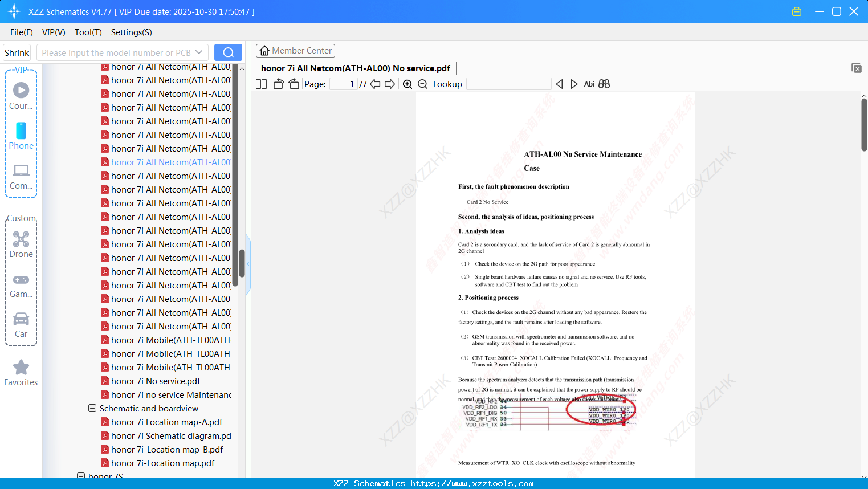This screenshot has width=868, height=489.
Task: Click the file tree vertical scrollbar thumb
Action: click(x=242, y=263)
